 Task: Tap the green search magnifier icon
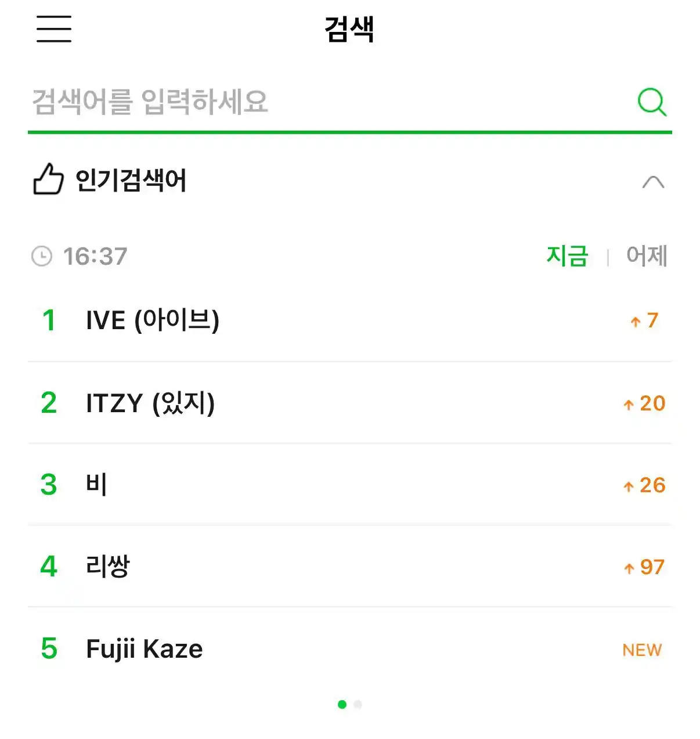point(652,102)
